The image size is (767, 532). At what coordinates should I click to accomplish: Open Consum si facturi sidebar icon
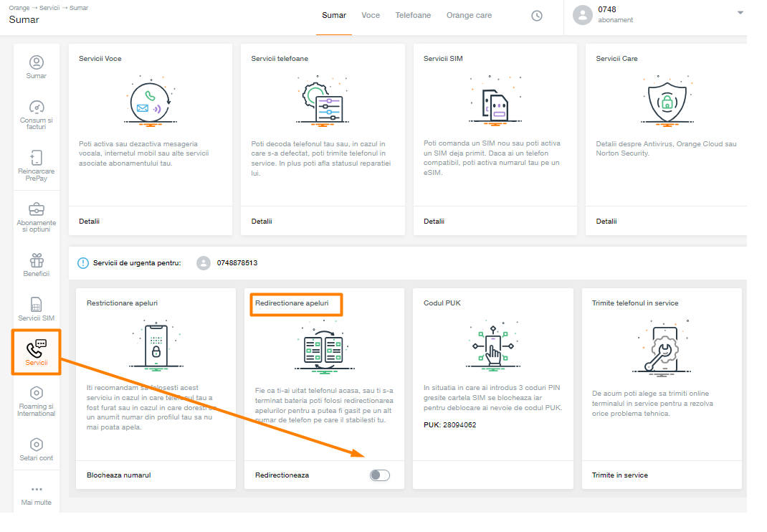click(x=36, y=108)
